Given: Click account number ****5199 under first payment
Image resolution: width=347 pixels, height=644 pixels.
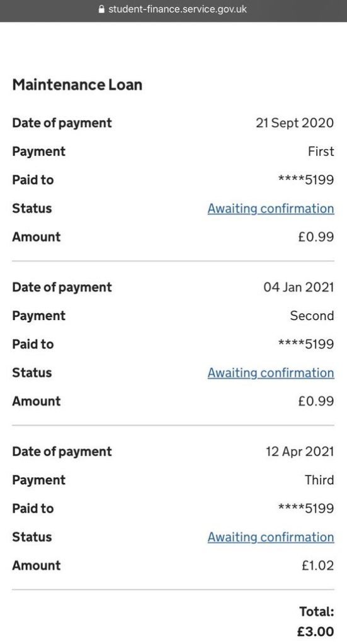Looking at the screenshot, I should point(306,180).
